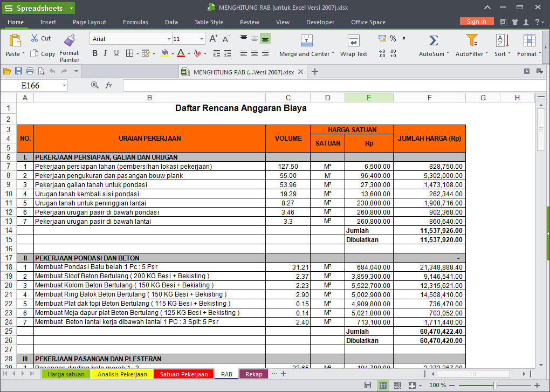Image resolution: width=550 pixels, height=392 pixels.
Task: Switch to Harga satuan sheet
Action: (66, 374)
